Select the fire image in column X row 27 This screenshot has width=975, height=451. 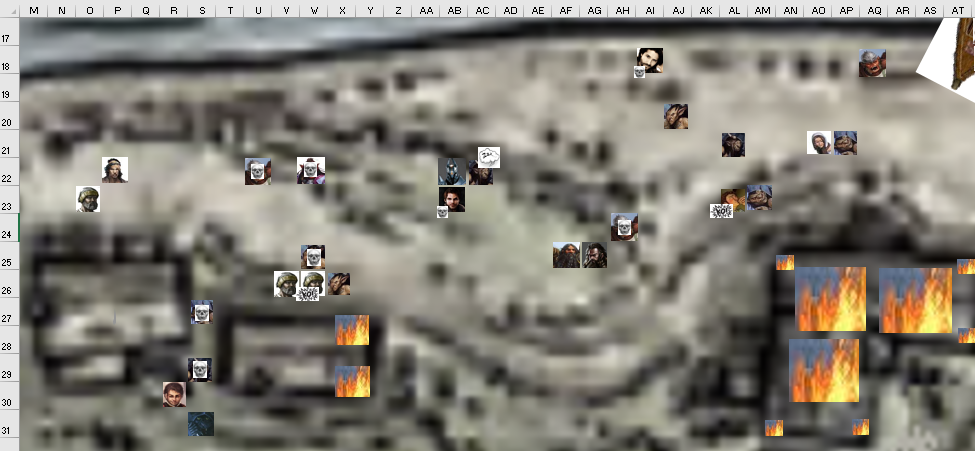click(352, 330)
